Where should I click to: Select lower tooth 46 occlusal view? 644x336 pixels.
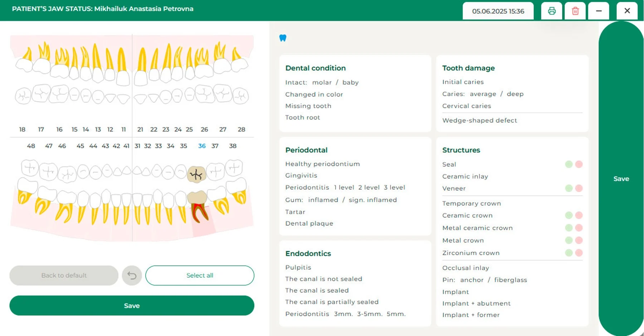point(67,174)
